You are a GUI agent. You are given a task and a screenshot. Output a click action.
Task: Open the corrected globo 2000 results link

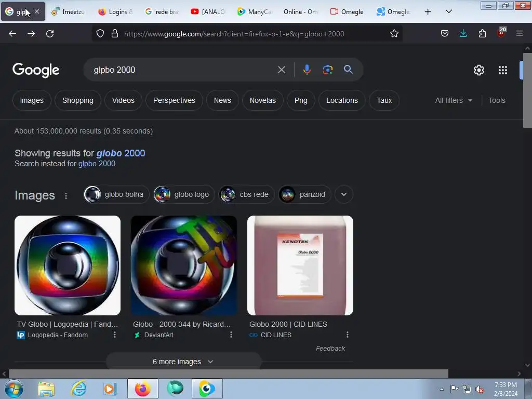[x=121, y=153]
